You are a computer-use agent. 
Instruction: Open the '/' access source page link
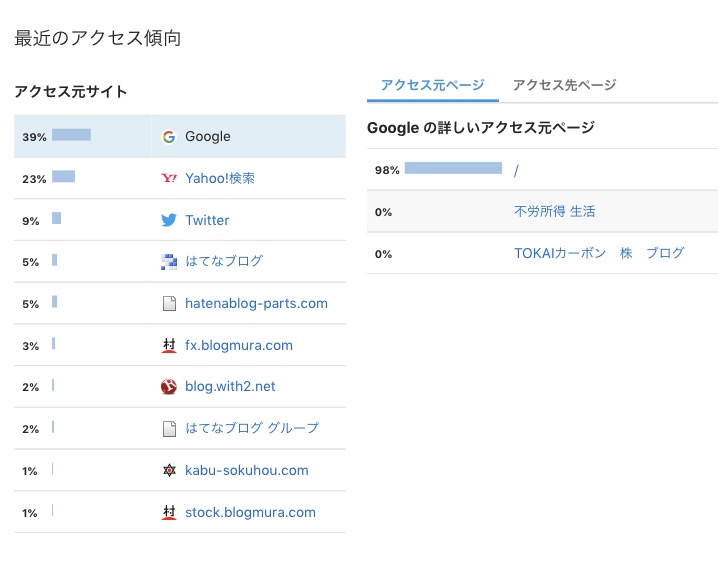(x=516, y=170)
